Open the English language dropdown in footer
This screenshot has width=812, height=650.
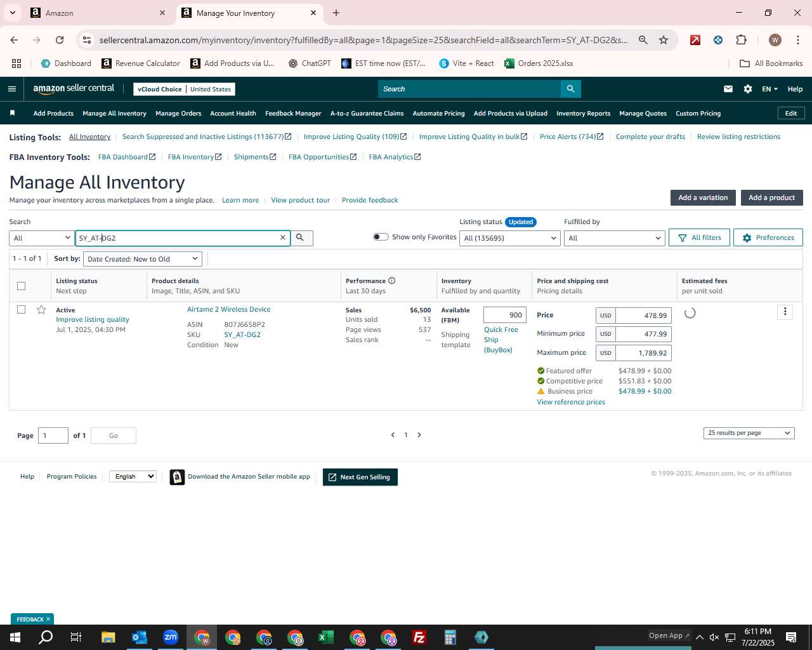click(x=133, y=476)
